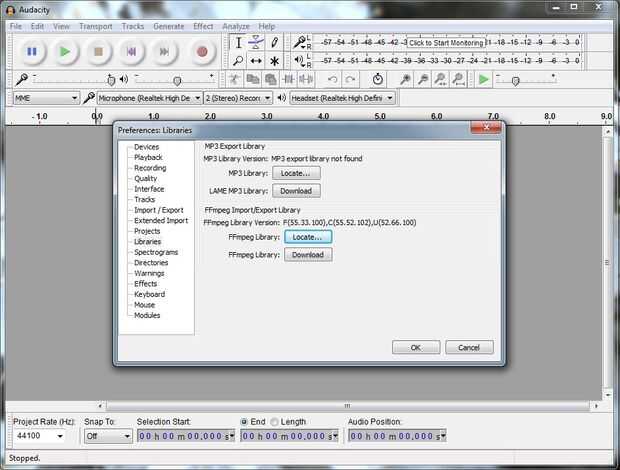Click OK in Preferences dialog
This screenshot has height=470, width=620.
pos(416,347)
